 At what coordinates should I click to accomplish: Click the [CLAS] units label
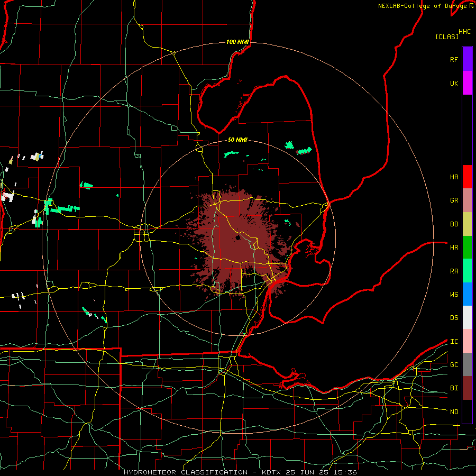[446, 36]
